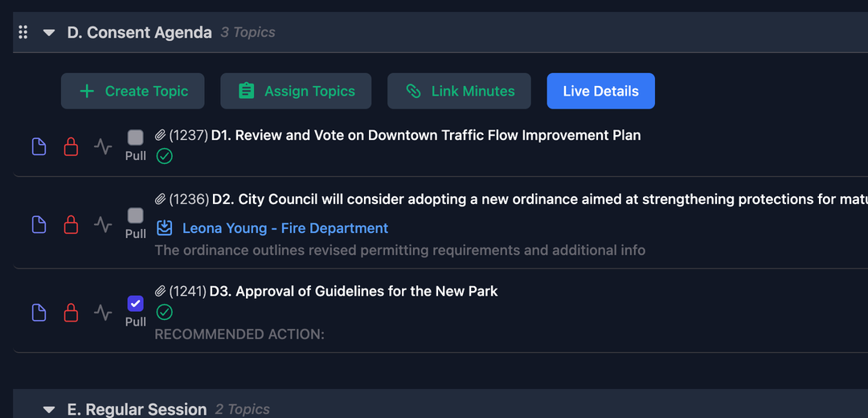The height and width of the screenshot is (418, 868).
Task: Click the document icon for topic D3
Action: pyautogui.click(x=39, y=313)
